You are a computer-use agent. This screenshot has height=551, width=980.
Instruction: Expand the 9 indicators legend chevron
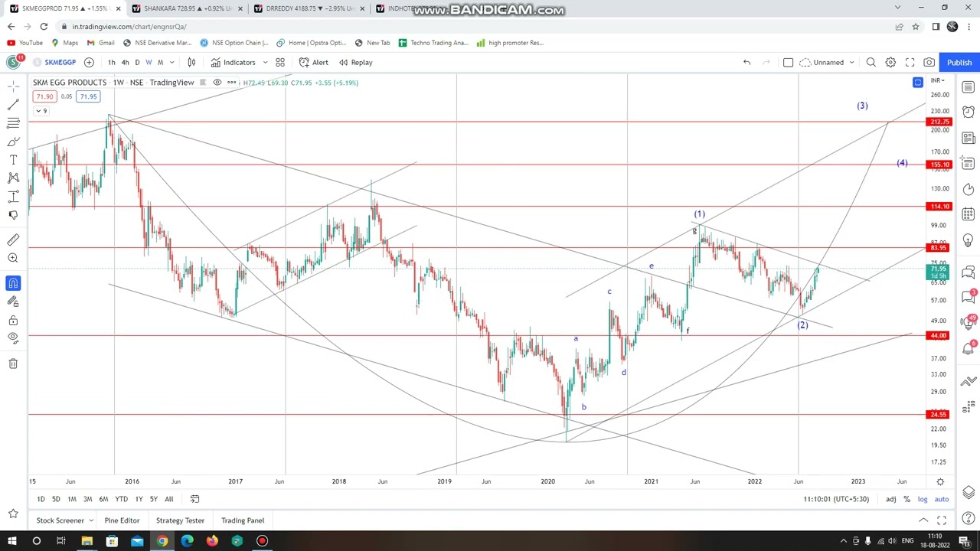[x=41, y=111]
